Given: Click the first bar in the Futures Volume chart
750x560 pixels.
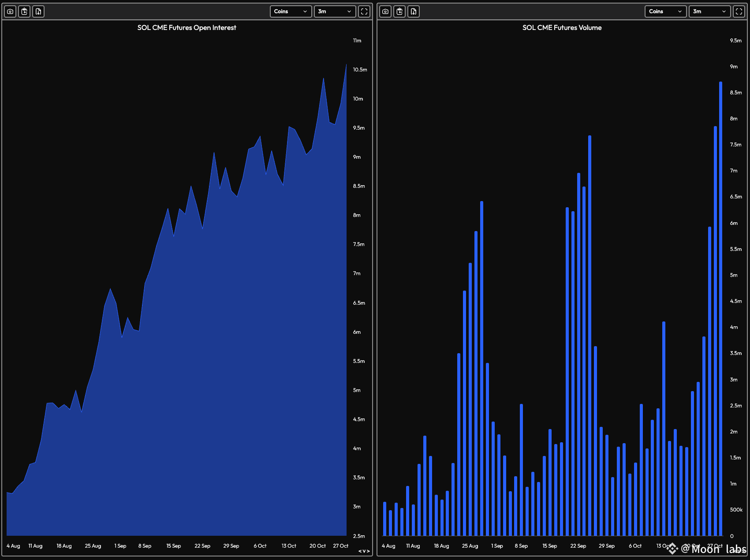Looking at the screenshot, I should [385, 519].
